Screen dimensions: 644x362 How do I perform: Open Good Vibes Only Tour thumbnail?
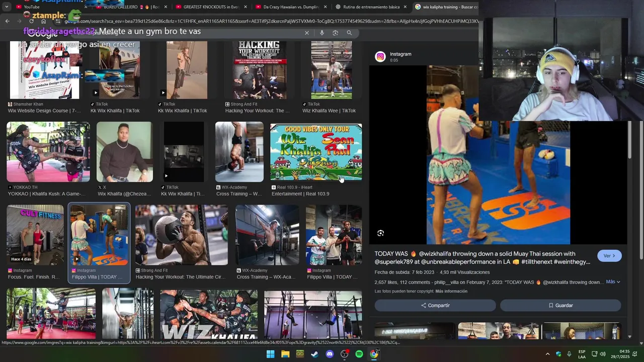[x=316, y=152]
